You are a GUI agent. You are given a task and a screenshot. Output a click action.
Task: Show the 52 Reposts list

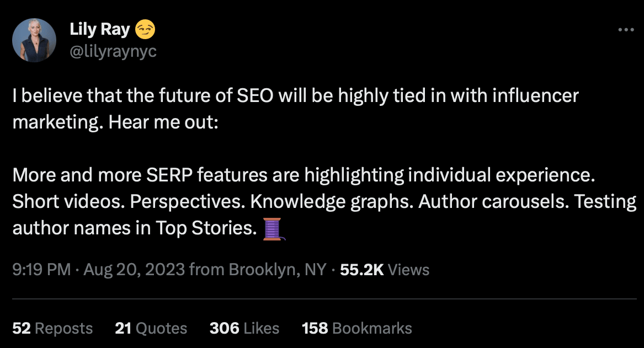coord(52,329)
